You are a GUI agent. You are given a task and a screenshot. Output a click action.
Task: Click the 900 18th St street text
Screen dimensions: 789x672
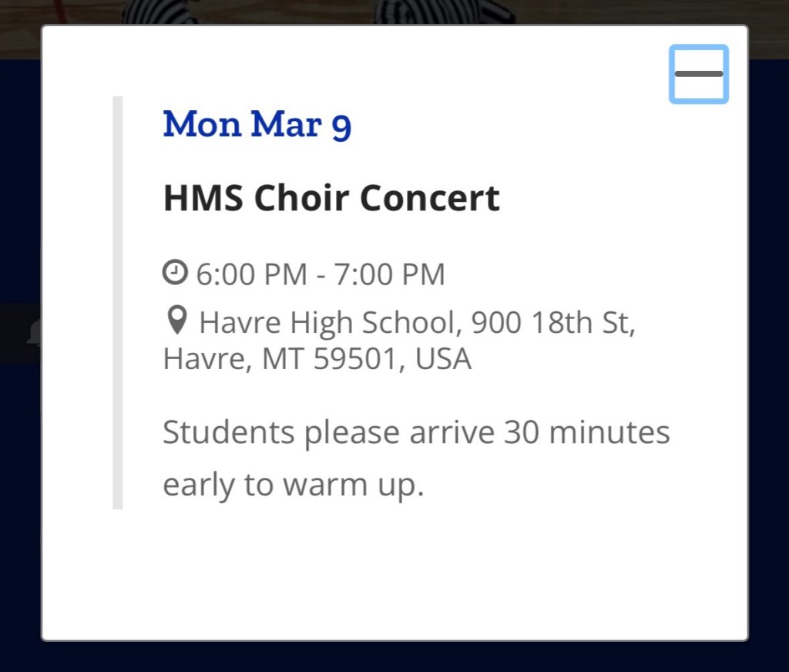(x=553, y=323)
